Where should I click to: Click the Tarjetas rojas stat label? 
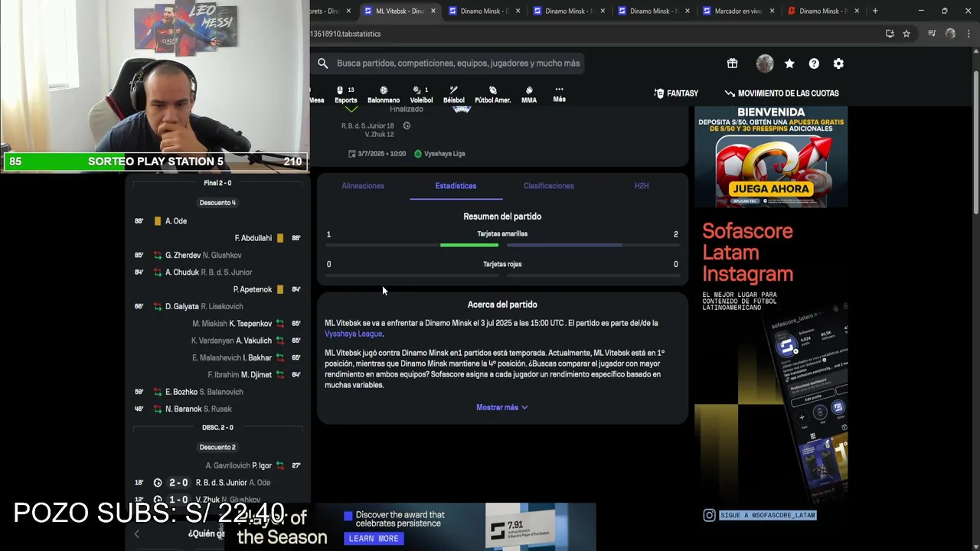pyautogui.click(x=502, y=264)
